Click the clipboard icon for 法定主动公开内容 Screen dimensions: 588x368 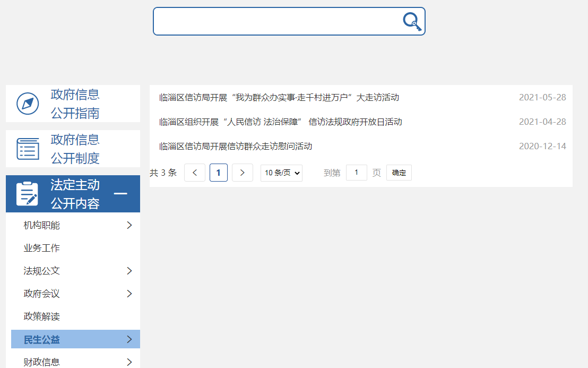tap(28, 194)
